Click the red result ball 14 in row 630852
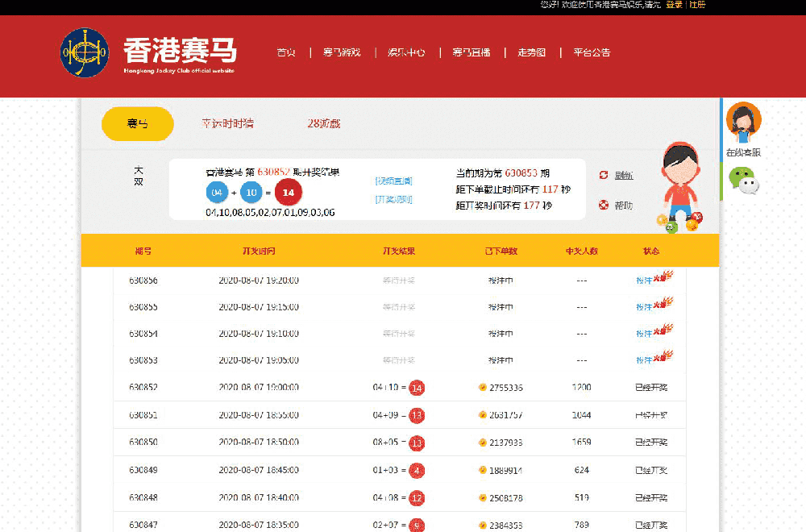Viewport: 806px width, 532px height. [x=418, y=388]
